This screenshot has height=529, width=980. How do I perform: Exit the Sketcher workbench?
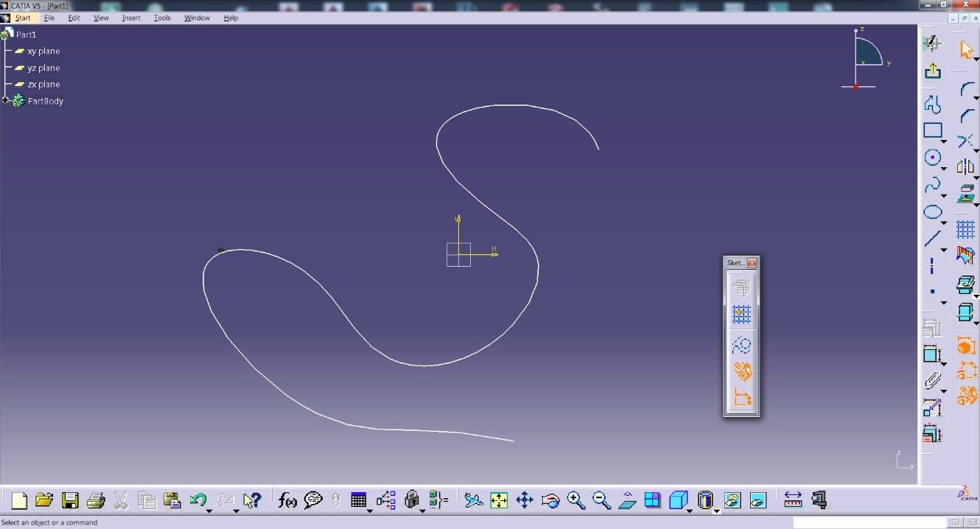tap(933, 71)
